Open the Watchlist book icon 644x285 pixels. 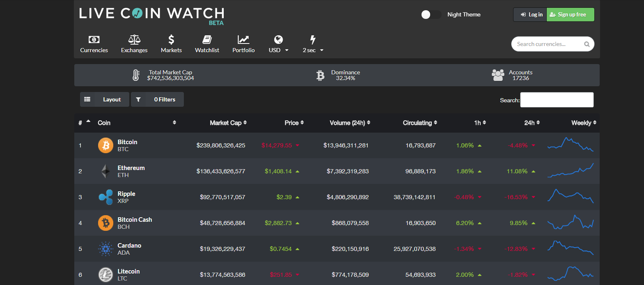pos(207,40)
